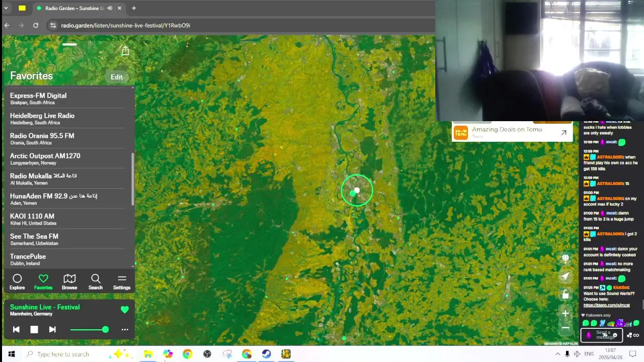Open a new browser tab
The height and width of the screenshot is (362, 644).
134,8
